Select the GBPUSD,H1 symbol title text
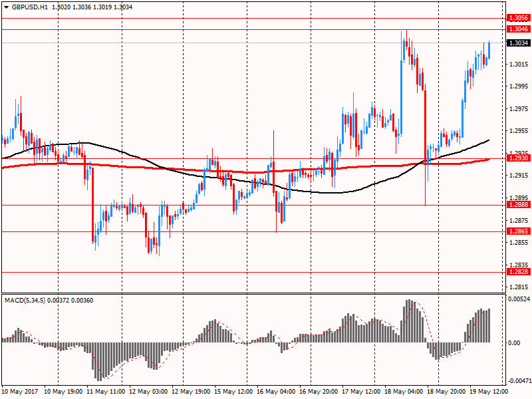Screen dimensions: 532x399 (x=30, y=7)
